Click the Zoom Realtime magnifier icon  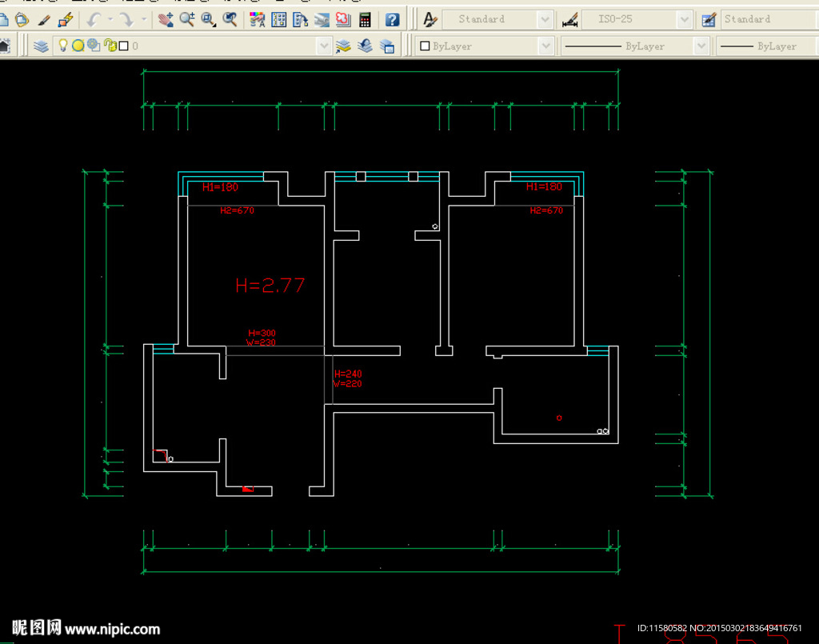tap(187, 19)
